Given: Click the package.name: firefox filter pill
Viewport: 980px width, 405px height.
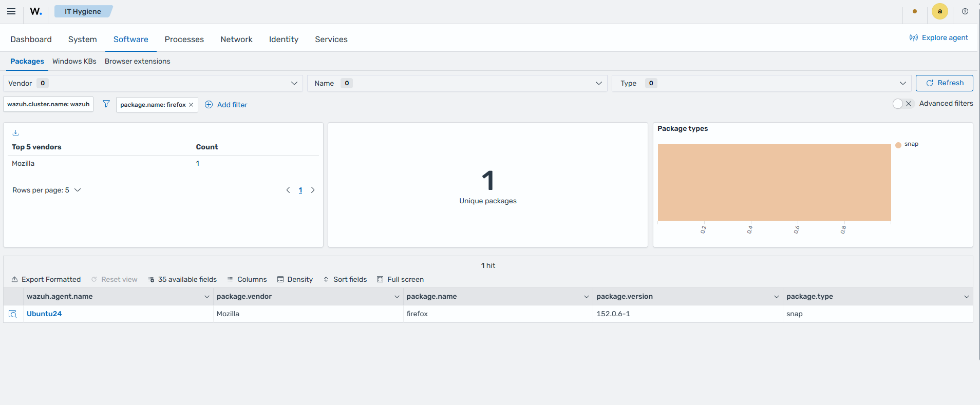Looking at the screenshot, I should tap(153, 105).
